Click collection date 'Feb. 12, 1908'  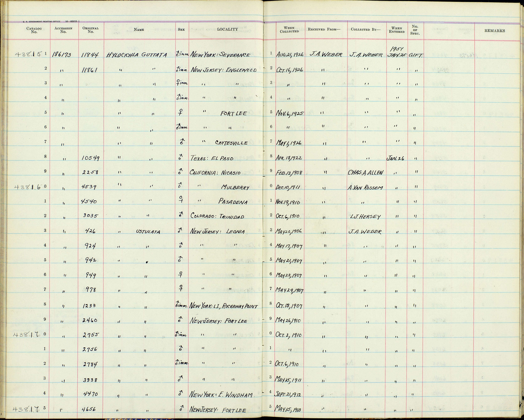click(x=289, y=173)
